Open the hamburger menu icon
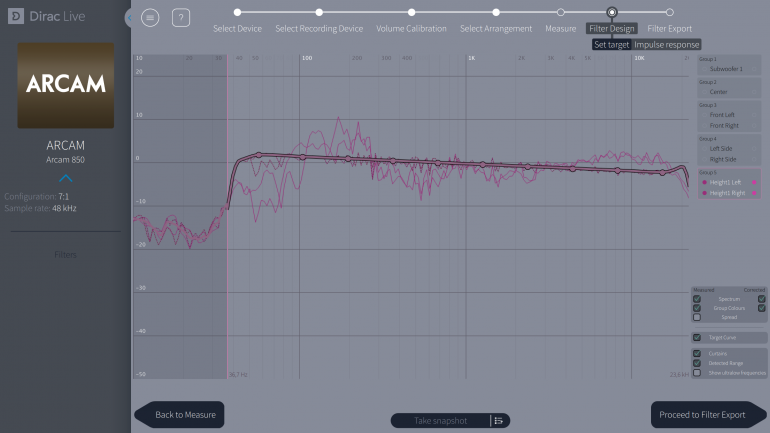 (x=150, y=17)
